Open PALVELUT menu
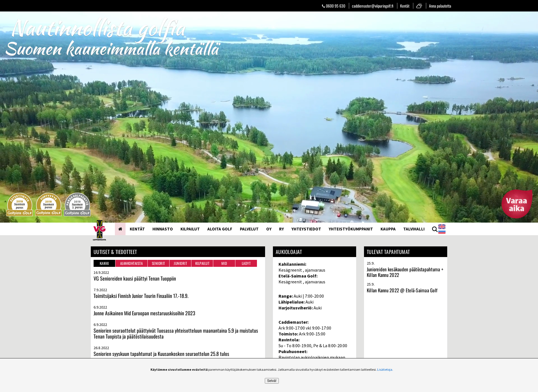538x392 pixels. coord(249,229)
